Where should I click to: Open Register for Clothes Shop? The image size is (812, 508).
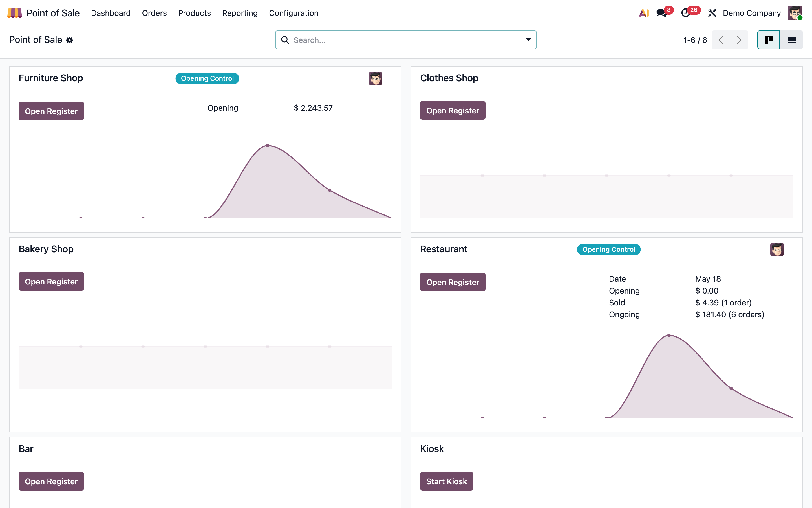(453, 110)
